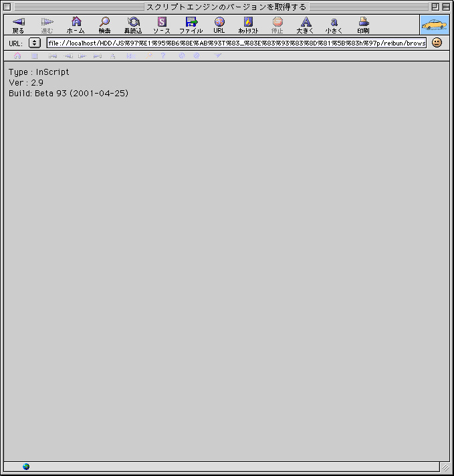Image resolution: width=454 pixels, height=476 pixels.
Task: Click the URL globe toolbar icon
Action: tap(219, 25)
